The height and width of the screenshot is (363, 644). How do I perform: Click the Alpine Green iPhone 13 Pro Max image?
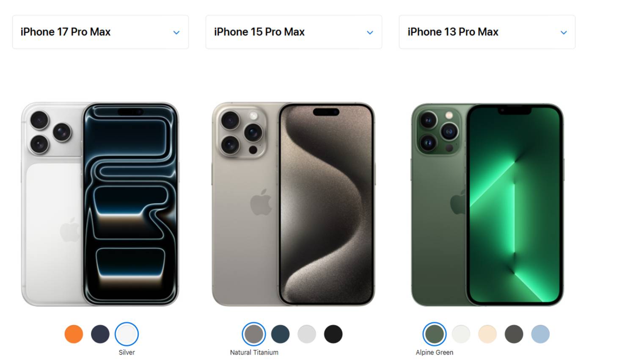tap(487, 205)
